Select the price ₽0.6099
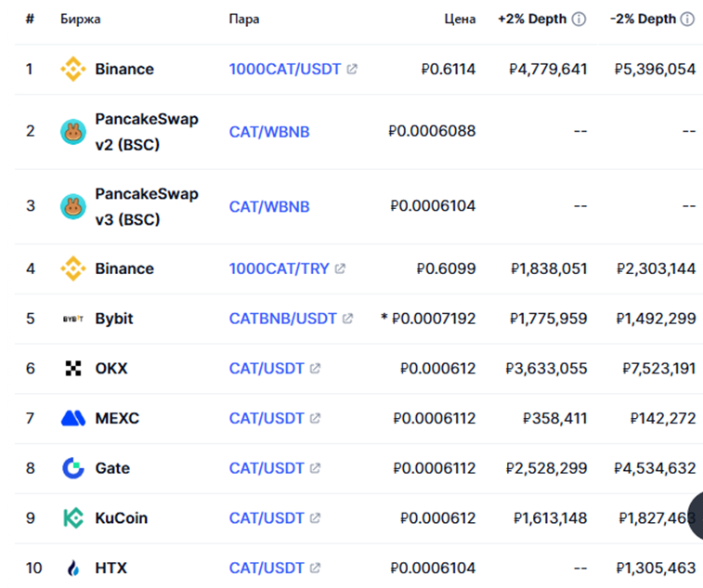 click(x=446, y=268)
